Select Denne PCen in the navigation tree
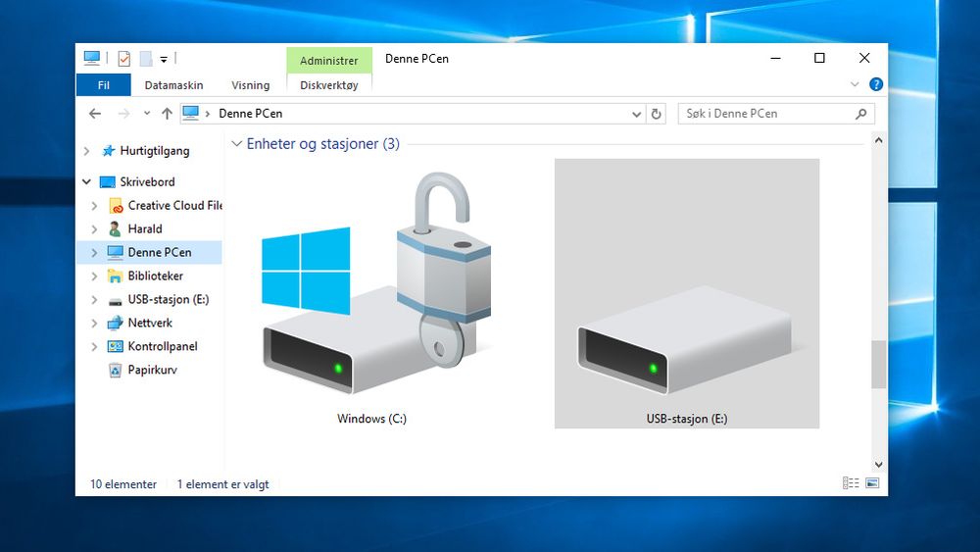Viewport: 980px width, 552px height. [160, 252]
